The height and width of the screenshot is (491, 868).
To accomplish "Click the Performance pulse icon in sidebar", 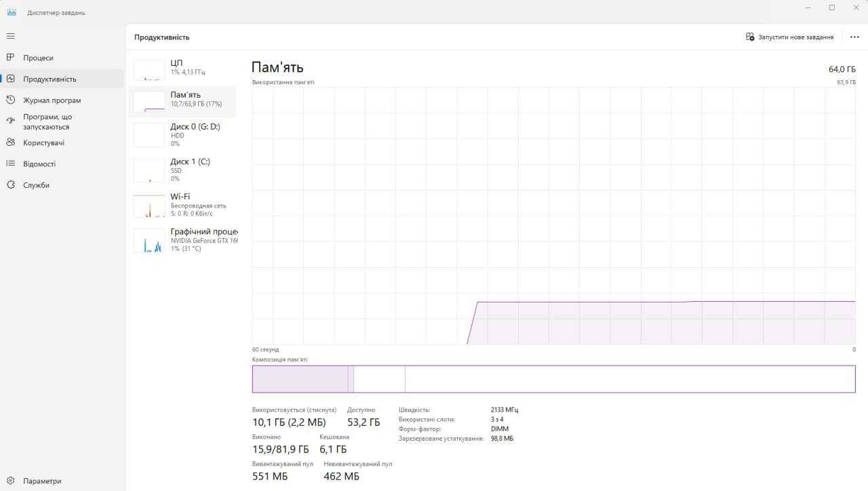I will (10, 79).
